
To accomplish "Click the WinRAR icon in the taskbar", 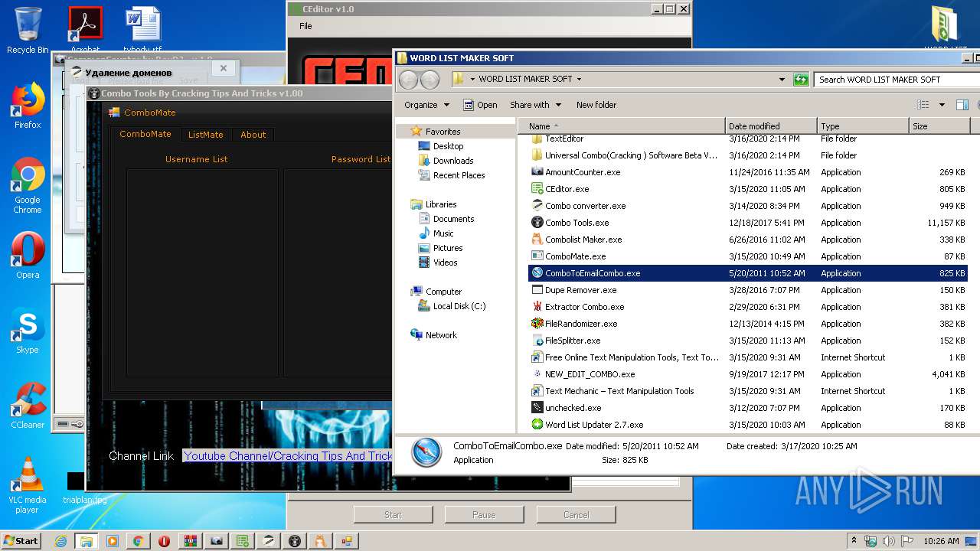I will click(191, 541).
